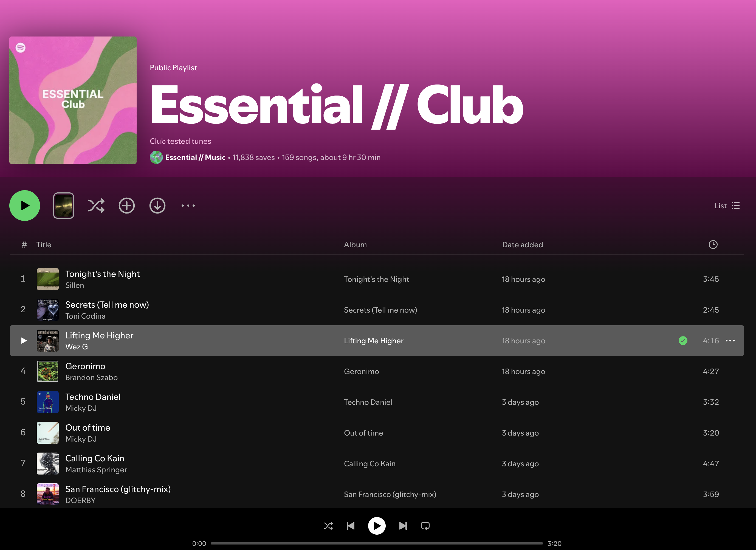The image size is (756, 550).
Task: Open artist Brandon Szabo
Action: point(91,378)
